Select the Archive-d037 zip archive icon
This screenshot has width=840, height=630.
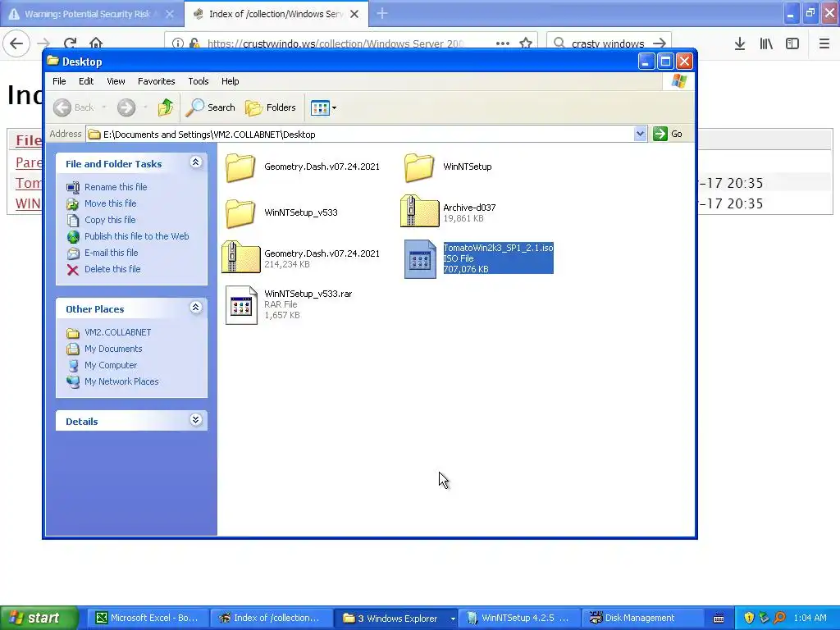click(x=419, y=211)
